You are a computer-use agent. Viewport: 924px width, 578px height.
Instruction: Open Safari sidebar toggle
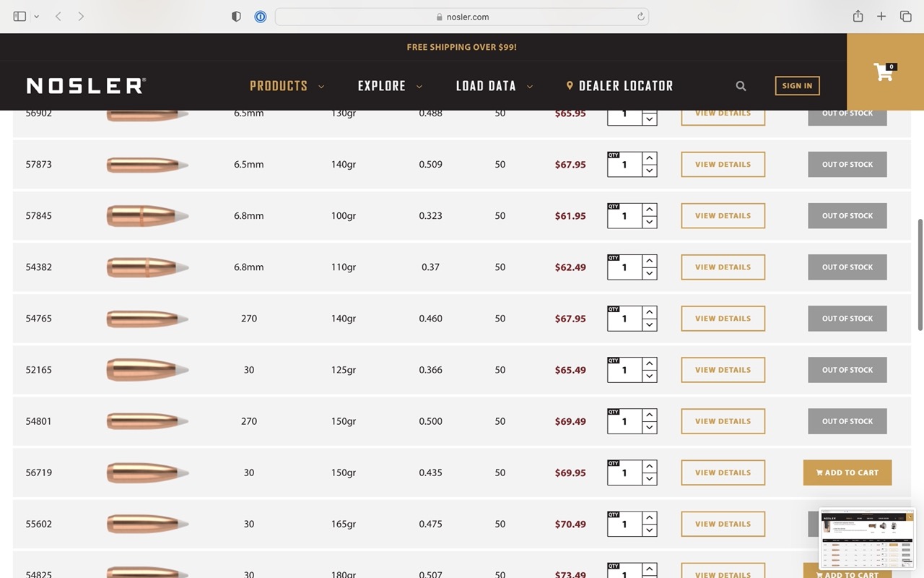pyautogui.click(x=19, y=17)
